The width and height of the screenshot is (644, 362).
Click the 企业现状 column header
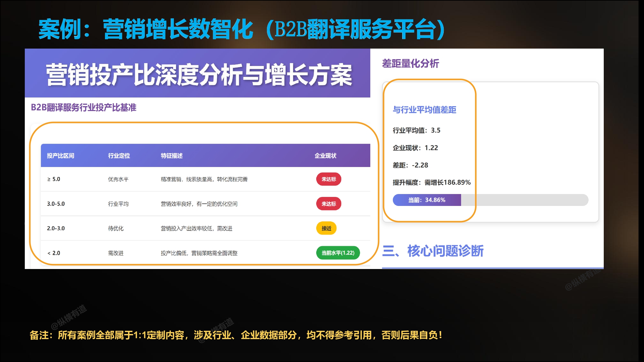[x=325, y=156]
